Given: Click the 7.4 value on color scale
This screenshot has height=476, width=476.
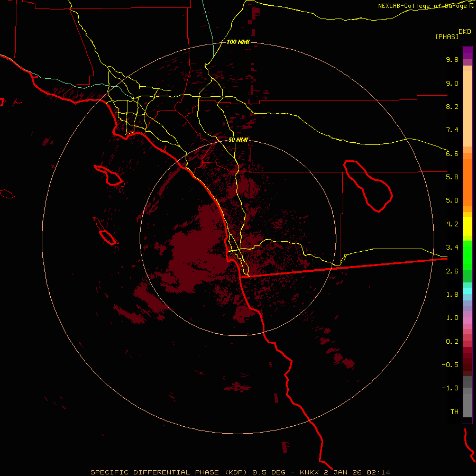Looking at the screenshot, I should tap(452, 130).
